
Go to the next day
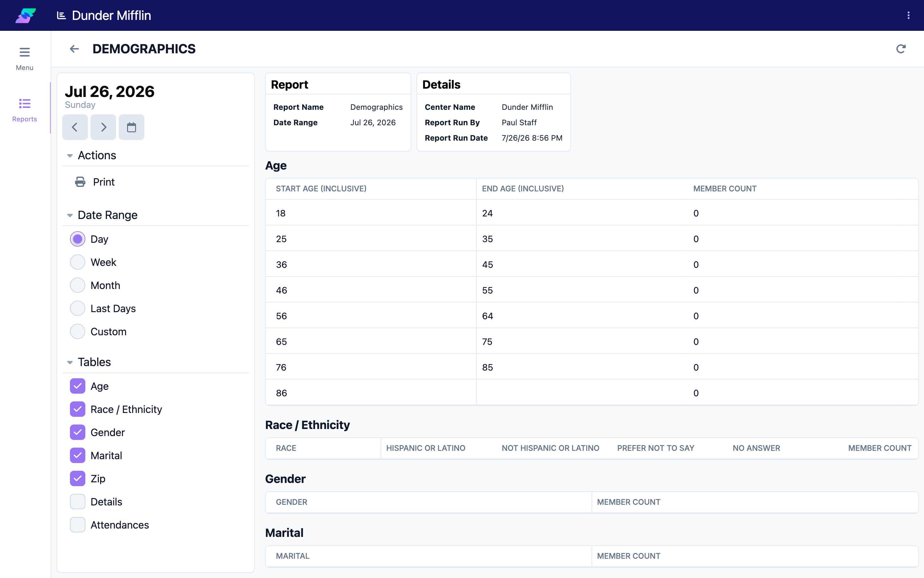click(x=104, y=127)
